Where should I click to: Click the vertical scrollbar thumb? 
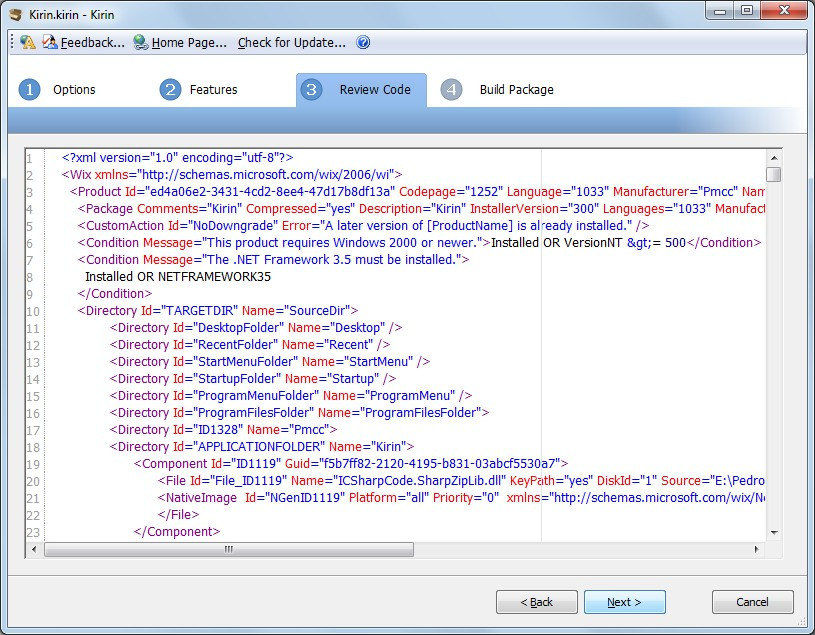coord(773,174)
